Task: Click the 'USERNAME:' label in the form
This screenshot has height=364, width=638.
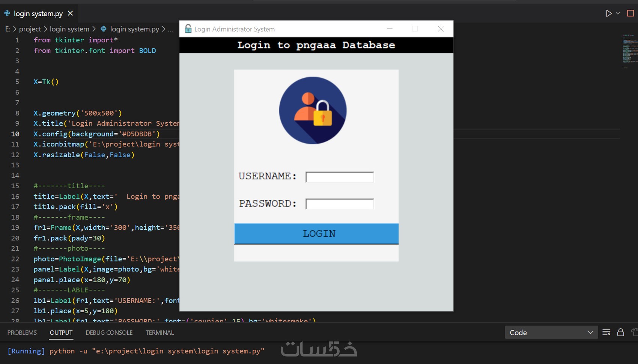Action: [268, 176]
